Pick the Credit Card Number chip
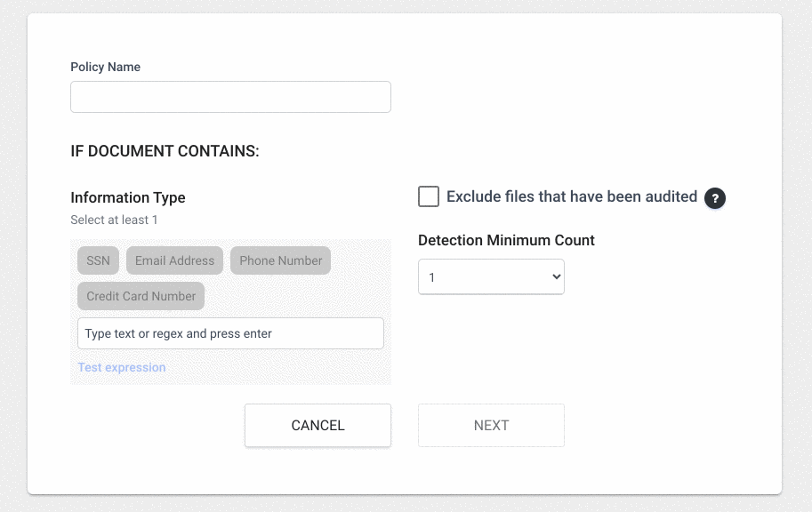 tap(141, 296)
